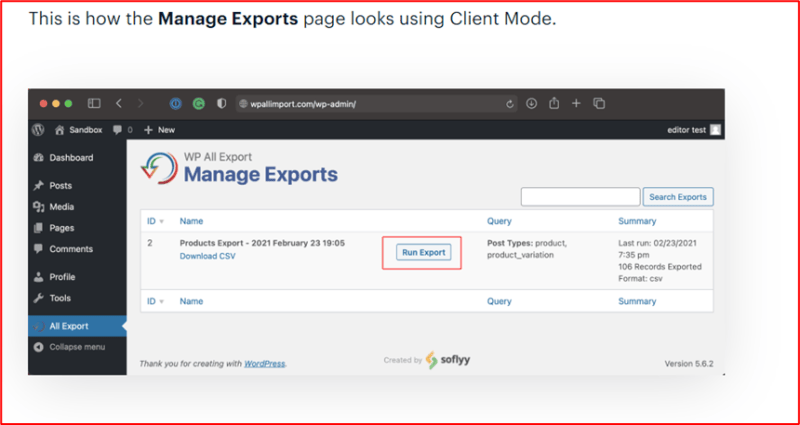Sort by ID in the table header

[x=156, y=221]
